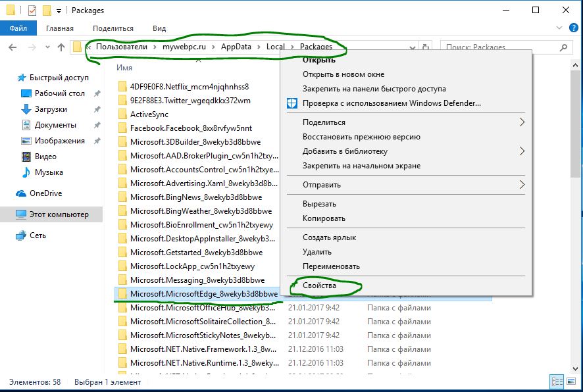Select the ActiveSync folder
The width and height of the screenshot is (583, 392).
click(x=149, y=114)
